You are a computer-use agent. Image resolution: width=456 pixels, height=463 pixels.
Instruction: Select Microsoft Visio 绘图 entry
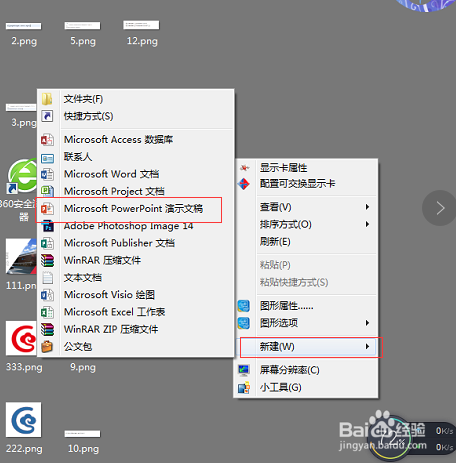[136, 295]
